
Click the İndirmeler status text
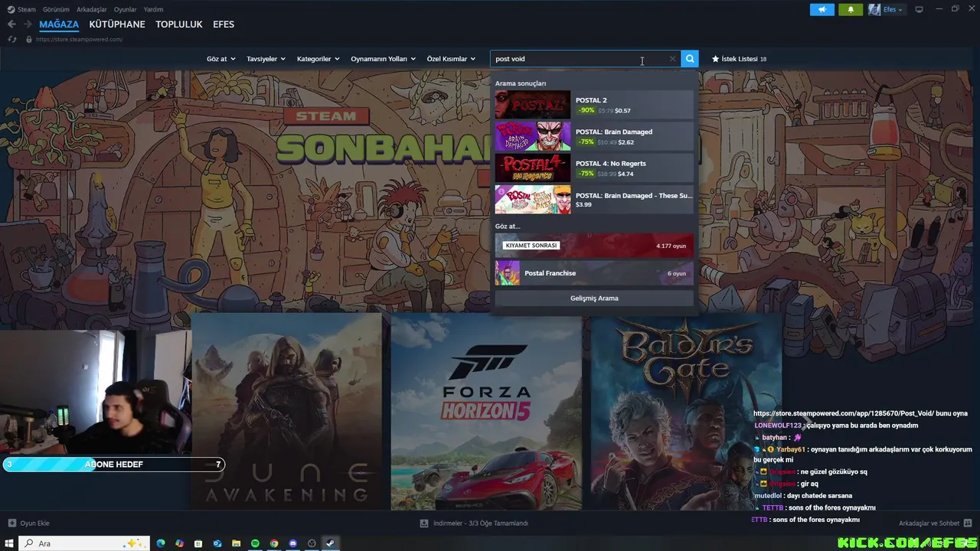[481, 523]
